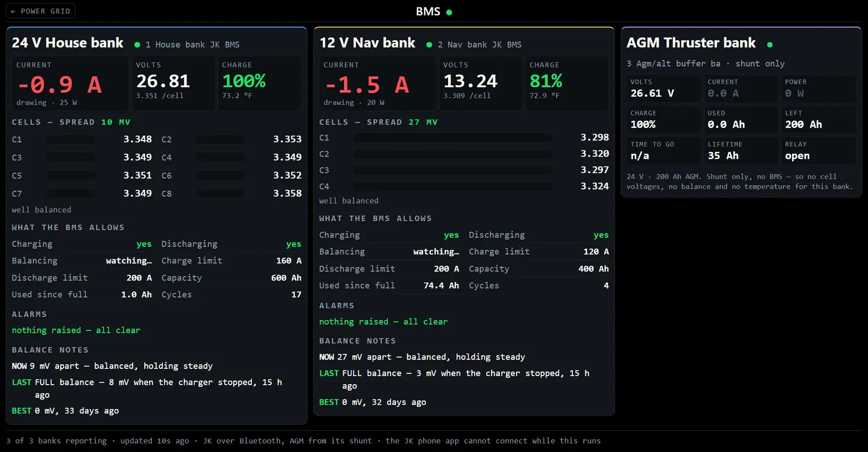The height and width of the screenshot is (452, 868).
Task: Click the Nav bank current reading -1.5 A
Action: click(x=367, y=85)
